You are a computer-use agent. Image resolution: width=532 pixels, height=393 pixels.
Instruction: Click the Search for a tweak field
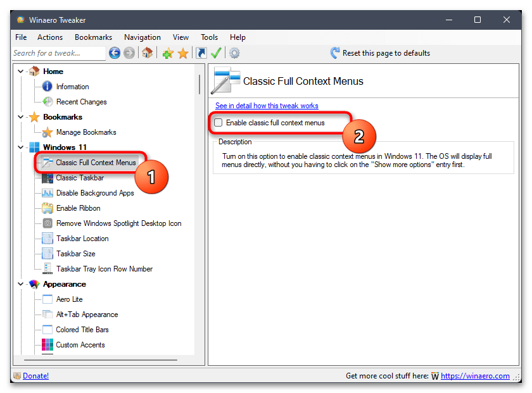(x=59, y=53)
